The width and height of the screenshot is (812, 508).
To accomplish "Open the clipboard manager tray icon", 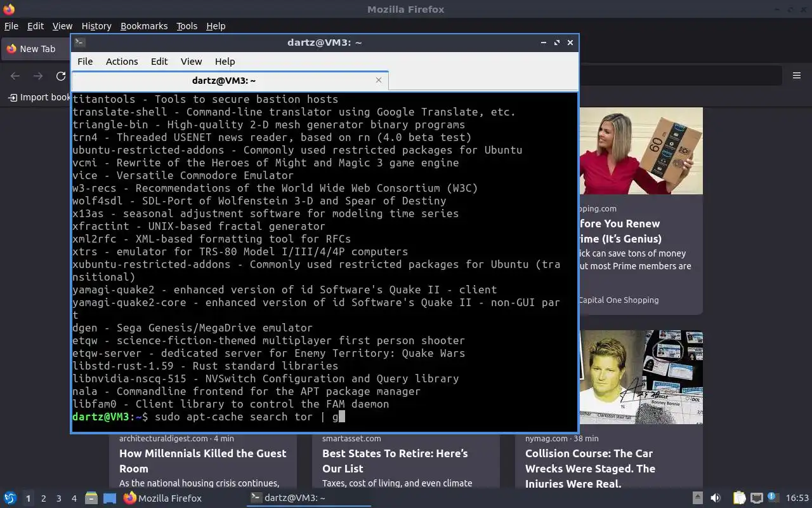I will tap(739, 498).
